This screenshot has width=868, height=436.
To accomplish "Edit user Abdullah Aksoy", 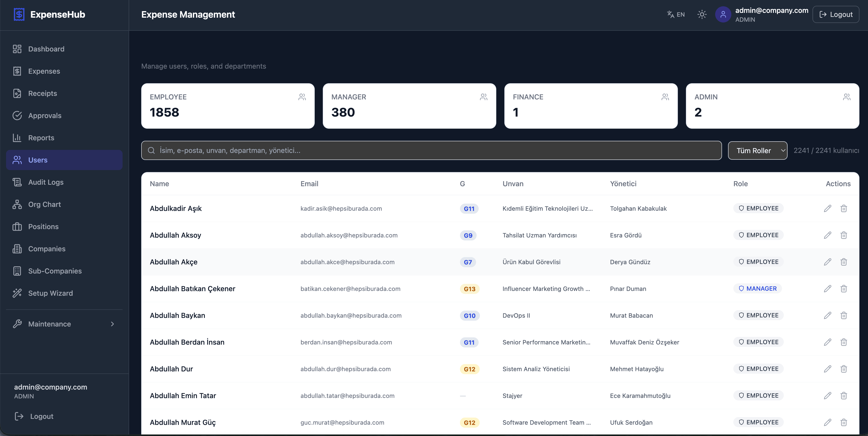I will (x=828, y=235).
